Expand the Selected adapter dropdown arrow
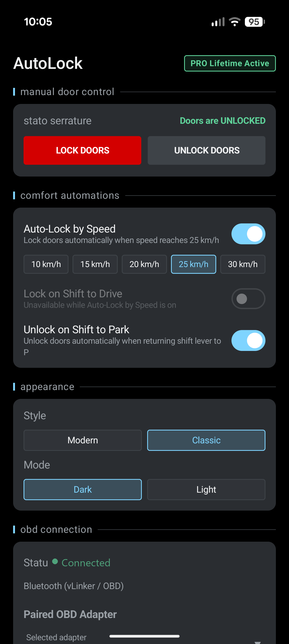Screen dimensions: 289x644 point(257,642)
